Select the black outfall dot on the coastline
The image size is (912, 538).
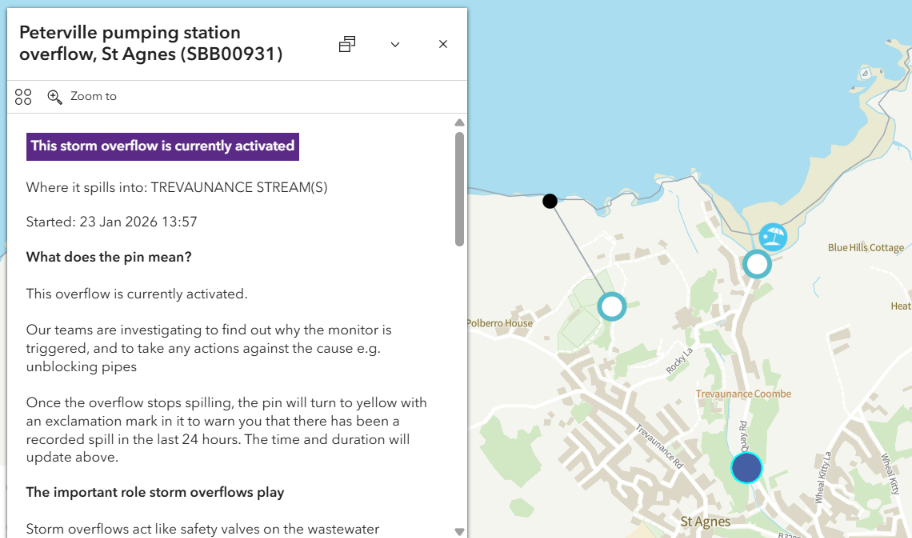point(550,201)
